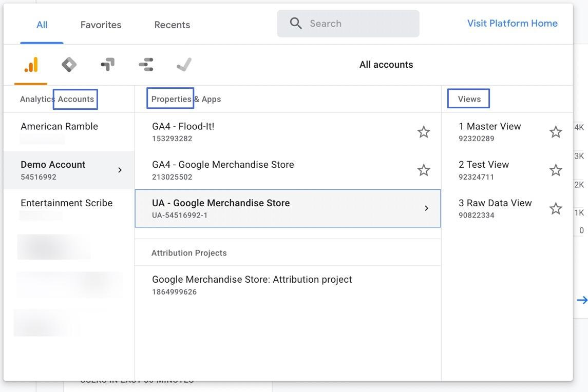Select the American Ramble account

59,126
